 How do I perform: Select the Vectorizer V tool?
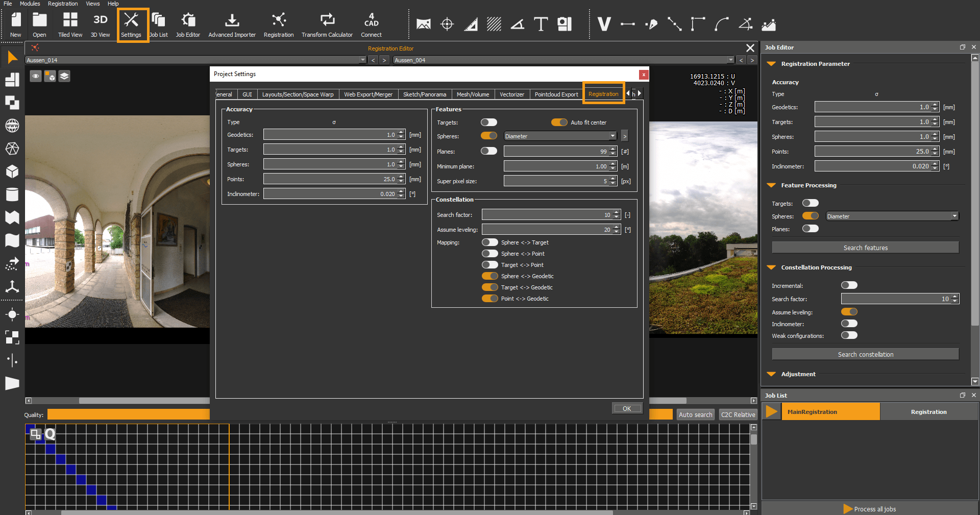click(x=604, y=23)
